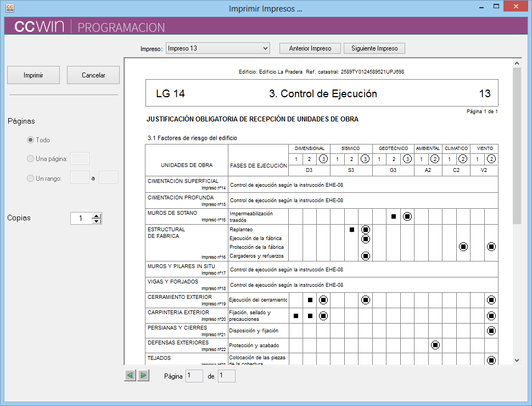Click the preview vertical scrollbar thumb
This screenshot has height=406, width=532.
point(517,146)
